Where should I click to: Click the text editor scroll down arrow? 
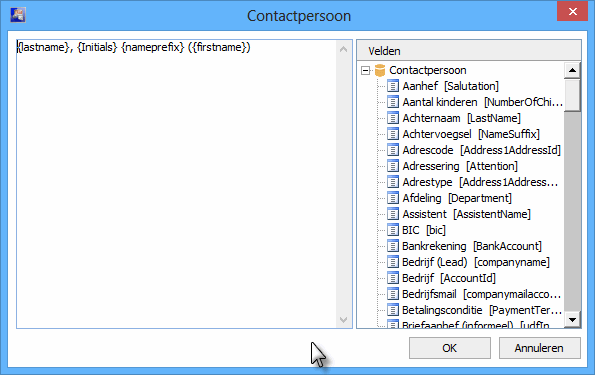tap(343, 320)
